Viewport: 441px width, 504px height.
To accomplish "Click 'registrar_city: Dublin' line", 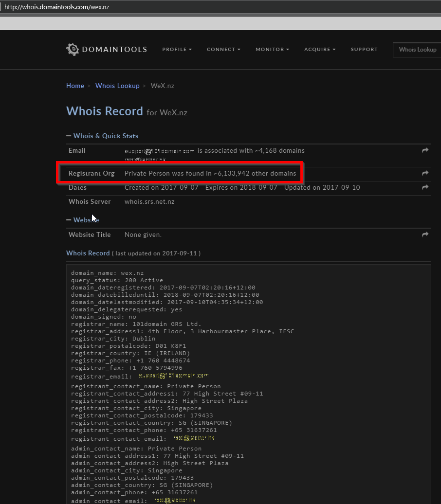I will click(113, 339).
